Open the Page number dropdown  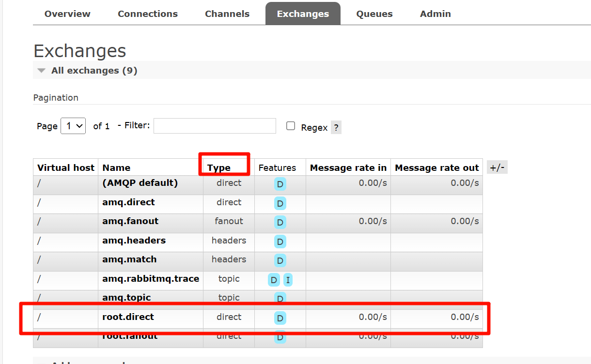pyautogui.click(x=73, y=126)
